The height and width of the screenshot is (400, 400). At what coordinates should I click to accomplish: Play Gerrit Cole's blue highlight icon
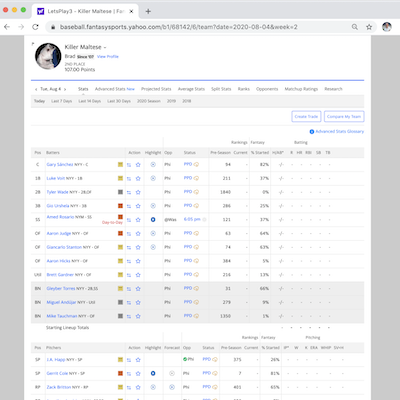pyautogui.click(x=153, y=373)
